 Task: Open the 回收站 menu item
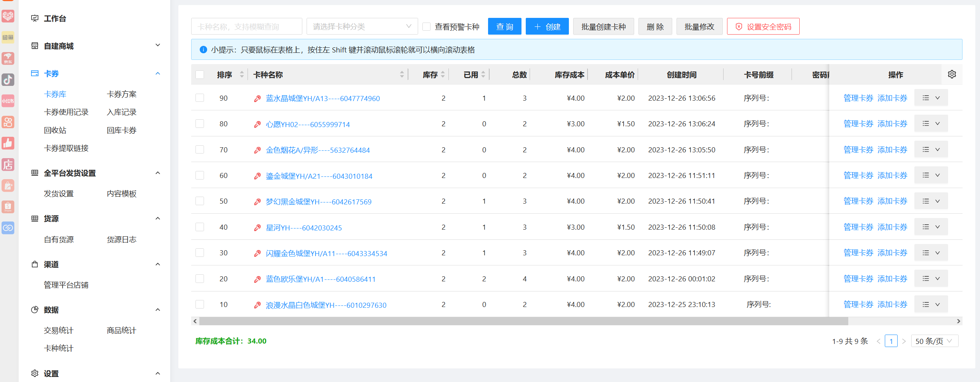55,130
